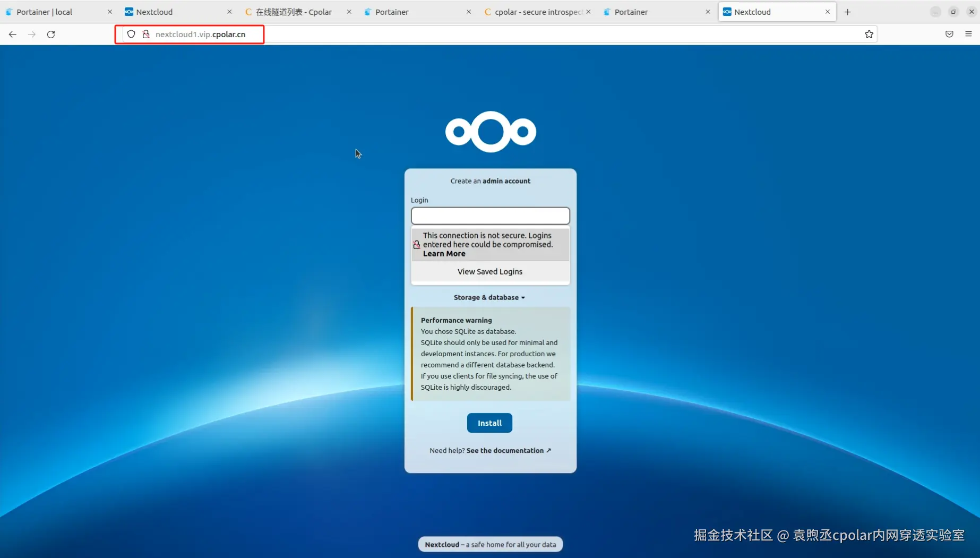Select the active Nextcloud tab
This screenshot has width=980, height=558.
[777, 12]
